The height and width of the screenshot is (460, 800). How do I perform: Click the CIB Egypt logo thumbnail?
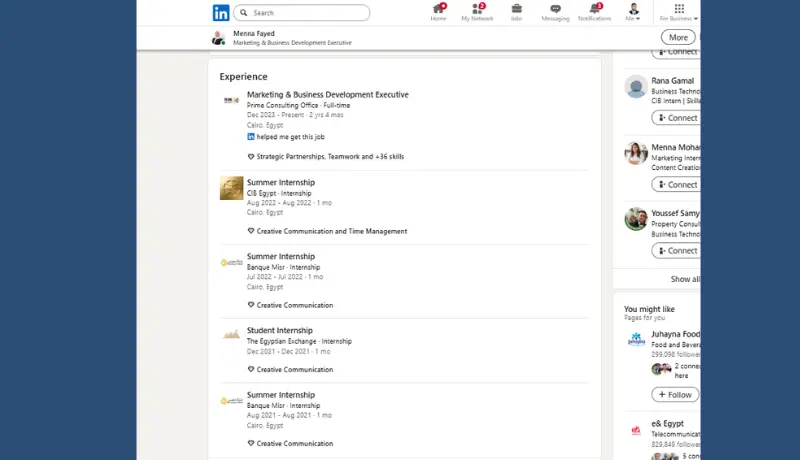point(232,188)
